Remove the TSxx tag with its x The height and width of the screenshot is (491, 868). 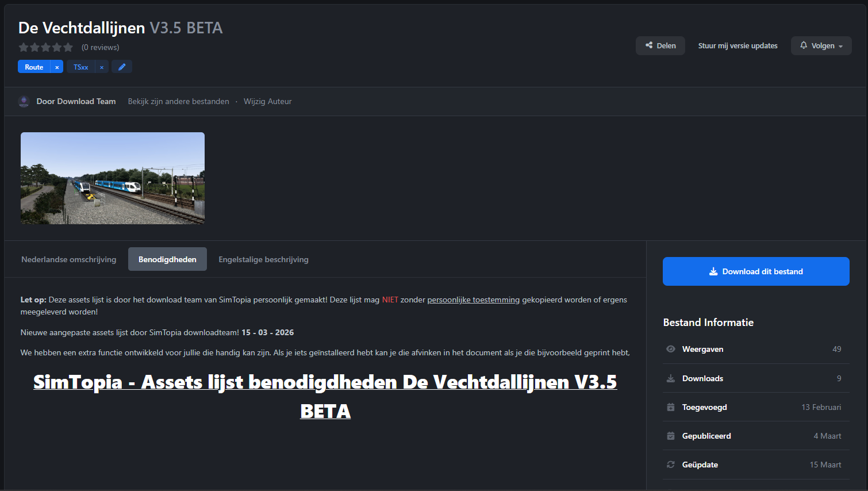pos(102,67)
